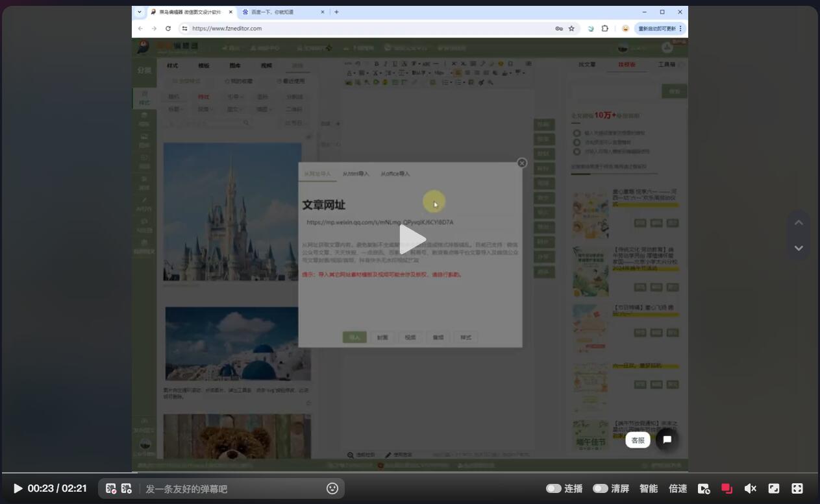Select the teddy bear image thumbnail

point(237,436)
